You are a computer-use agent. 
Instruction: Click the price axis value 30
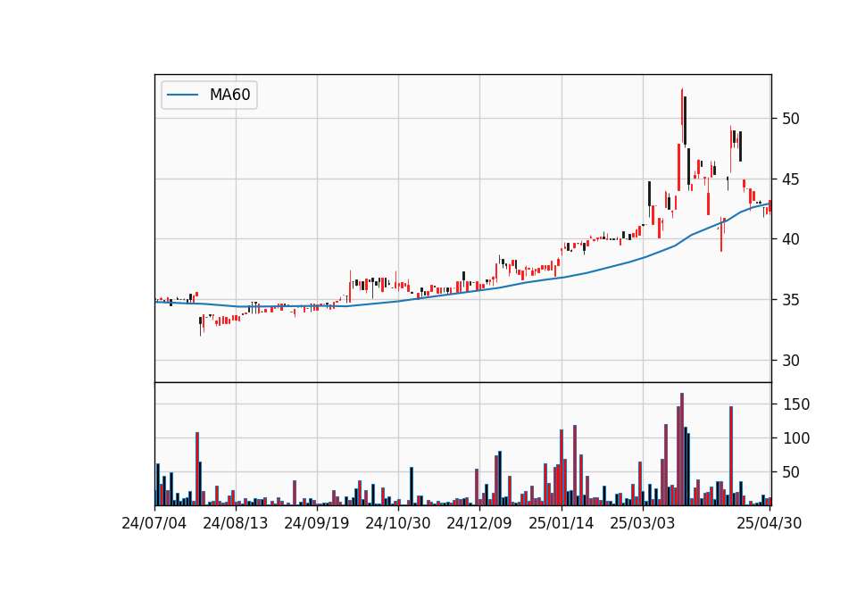[791, 361]
